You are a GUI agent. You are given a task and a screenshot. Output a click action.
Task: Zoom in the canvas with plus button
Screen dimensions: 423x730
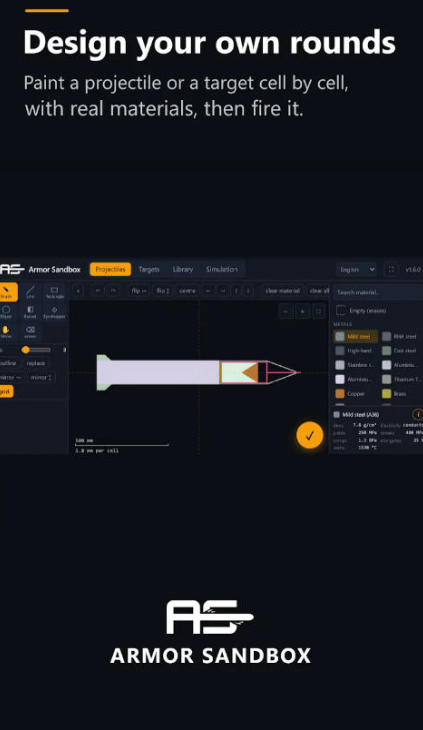(302, 311)
